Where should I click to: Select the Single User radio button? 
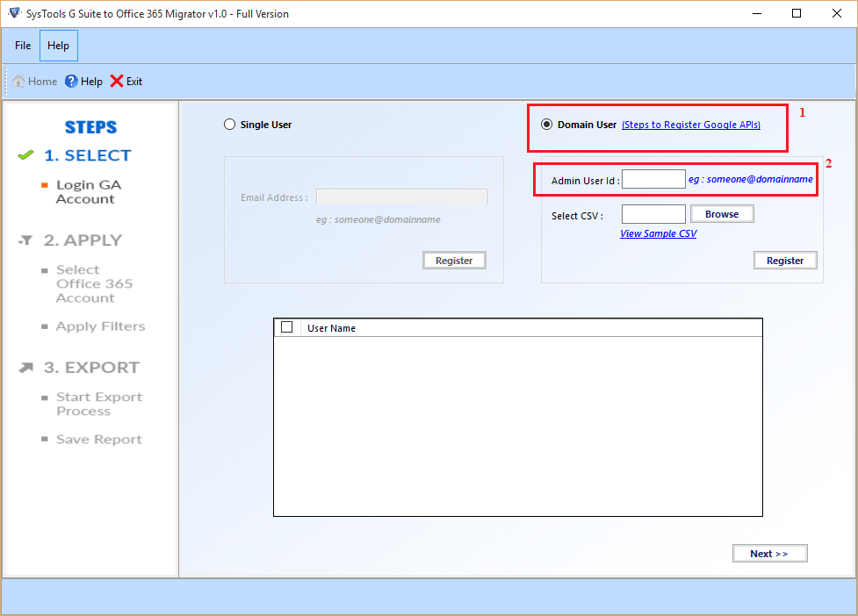coord(230,125)
